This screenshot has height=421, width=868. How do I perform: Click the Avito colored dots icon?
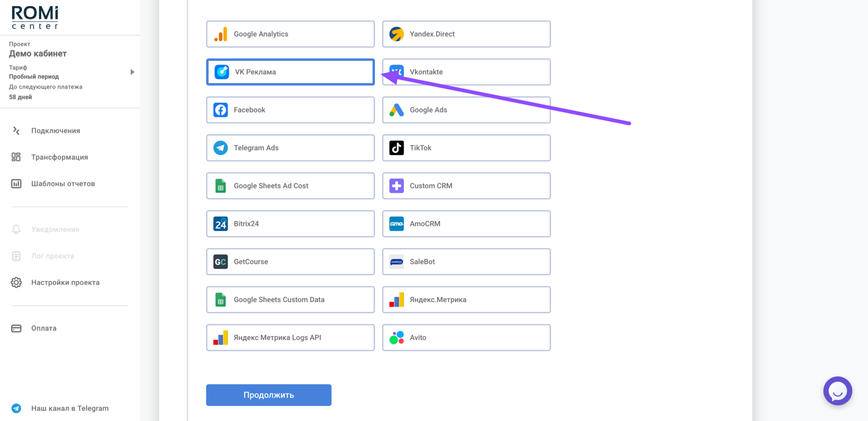pyautogui.click(x=396, y=338)
